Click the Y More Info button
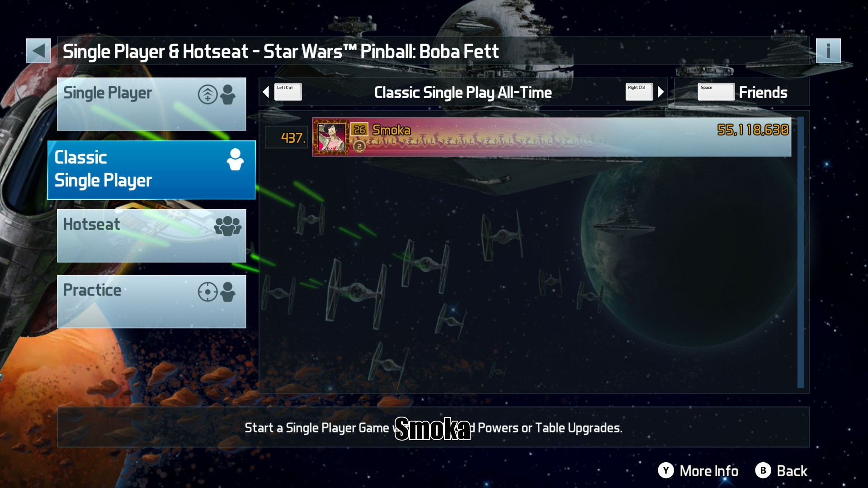 click(x=698, y=471)
